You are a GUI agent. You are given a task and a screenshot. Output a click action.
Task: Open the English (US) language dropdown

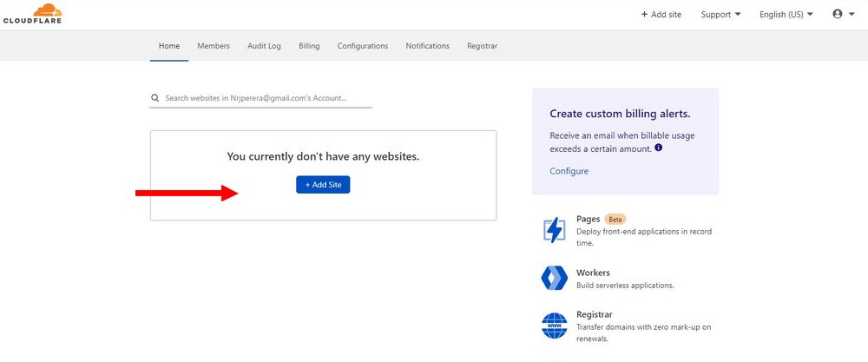click(786, 15)
